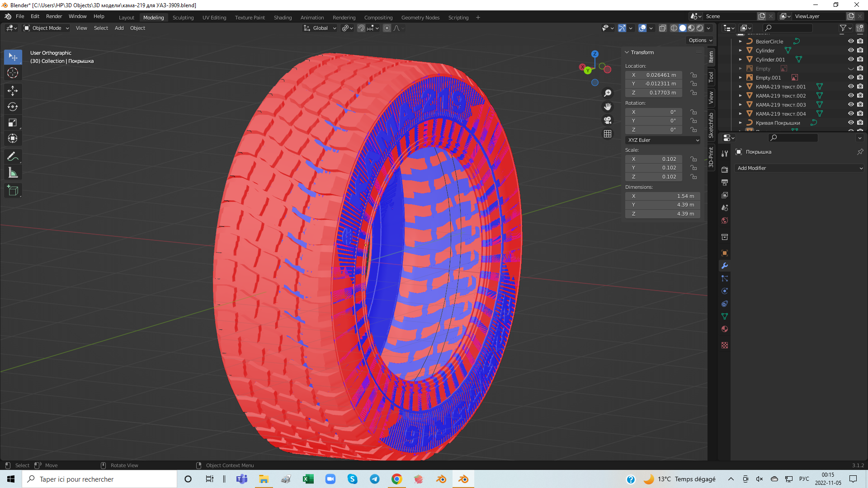Image resolution: width=868 pixels, height=488 pixels.
Task: Open the Add Modifier dropdown
Action: [x=799, y=168]
